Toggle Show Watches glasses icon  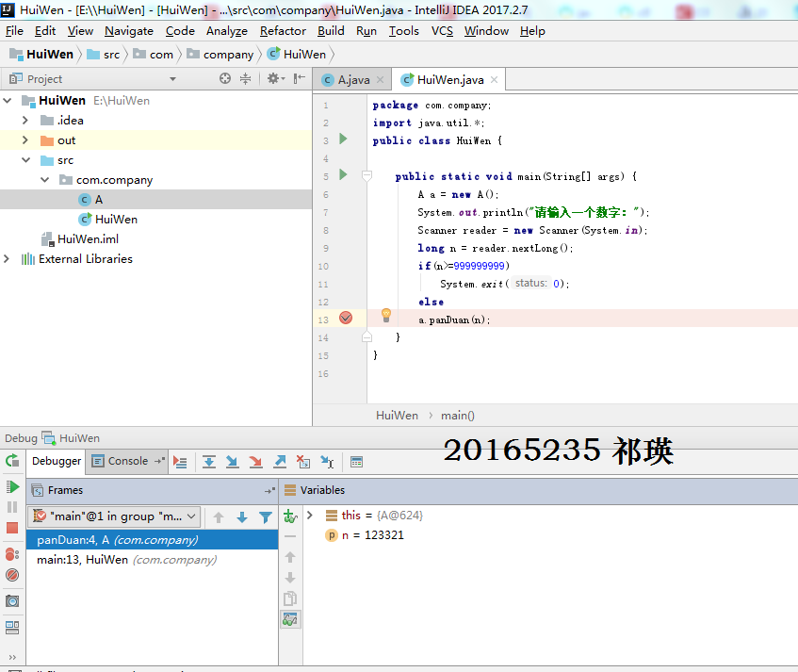coord(290,619)
